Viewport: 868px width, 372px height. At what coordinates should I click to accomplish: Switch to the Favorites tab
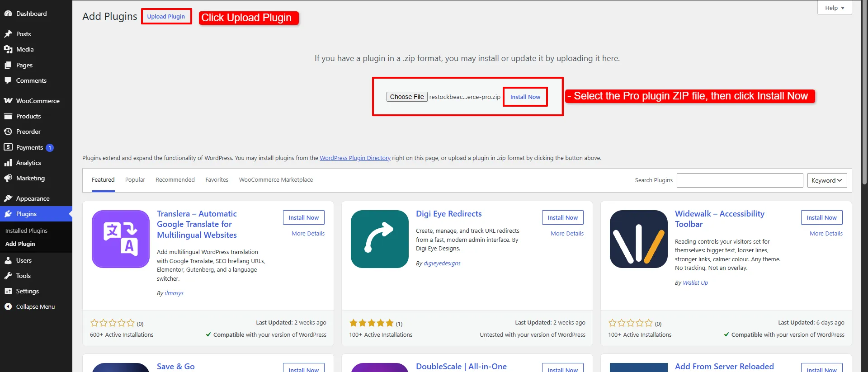pos(217,180)
